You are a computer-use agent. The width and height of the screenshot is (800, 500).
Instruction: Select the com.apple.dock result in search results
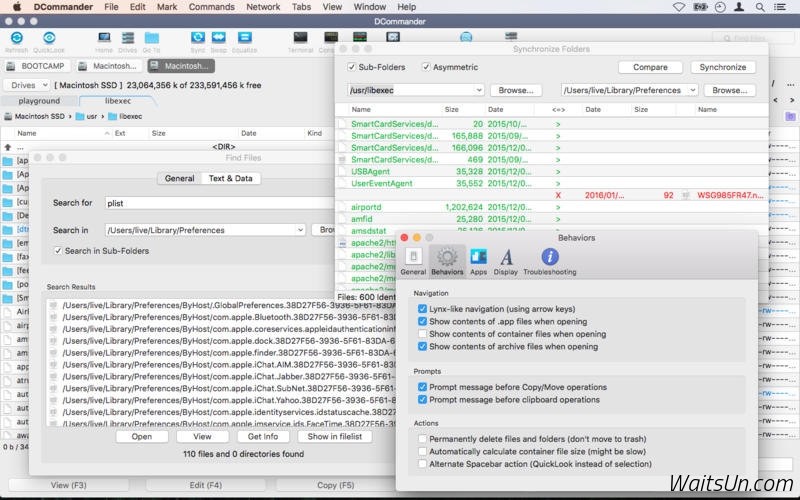[x=222, y=341]
